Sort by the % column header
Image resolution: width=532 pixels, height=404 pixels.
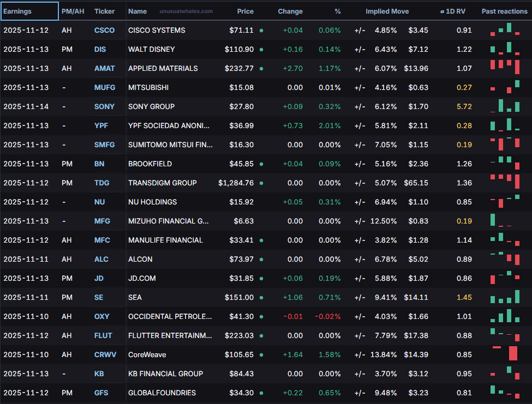[x=337, y=11]
